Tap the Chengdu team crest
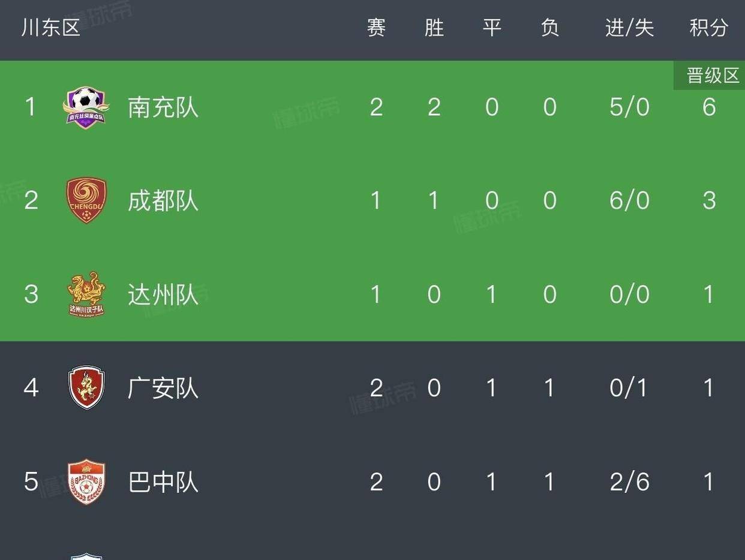 click(86, 200)
